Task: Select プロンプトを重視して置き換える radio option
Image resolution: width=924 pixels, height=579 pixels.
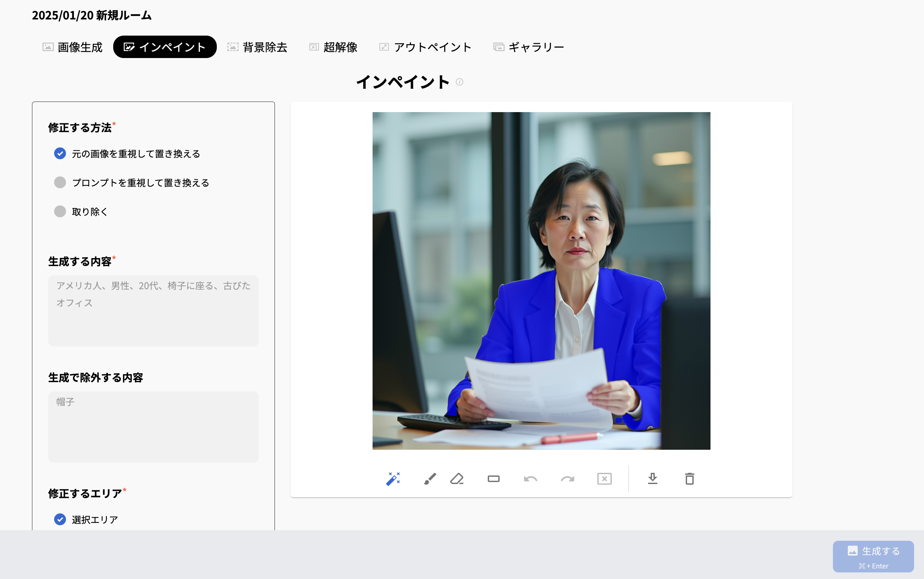Action: click(60, 182)
